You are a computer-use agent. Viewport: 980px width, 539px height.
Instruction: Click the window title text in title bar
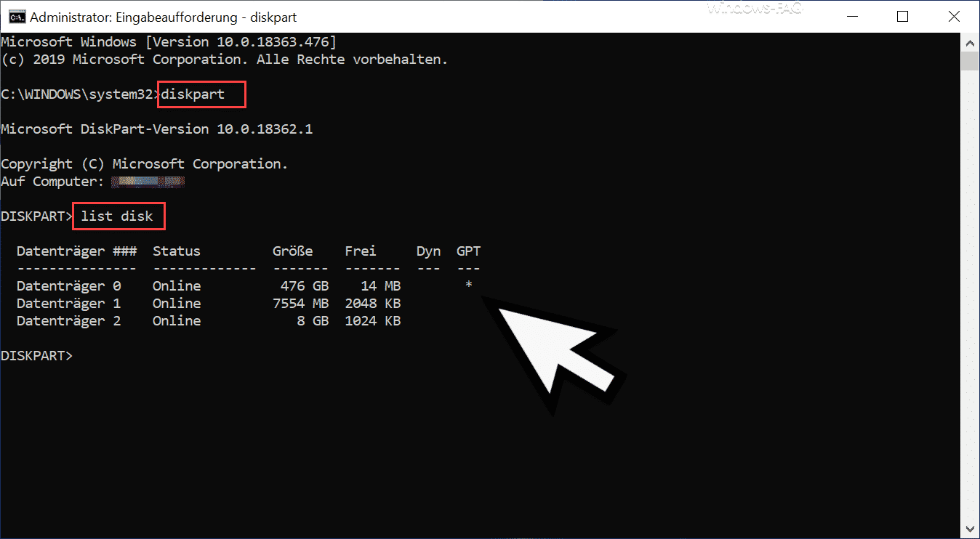[164, 17]
